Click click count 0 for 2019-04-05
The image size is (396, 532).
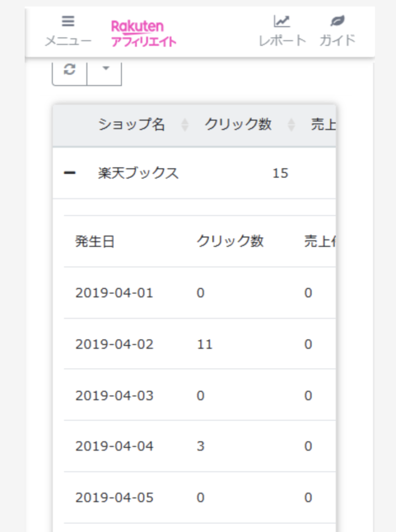tap(201, 498)
